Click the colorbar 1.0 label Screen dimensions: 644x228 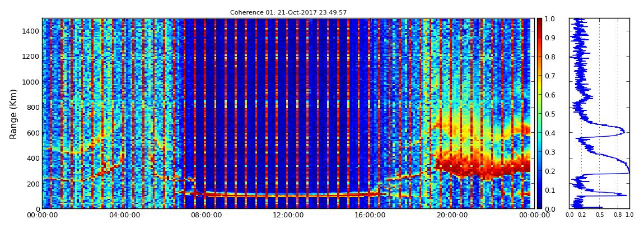tap(551, 19)
